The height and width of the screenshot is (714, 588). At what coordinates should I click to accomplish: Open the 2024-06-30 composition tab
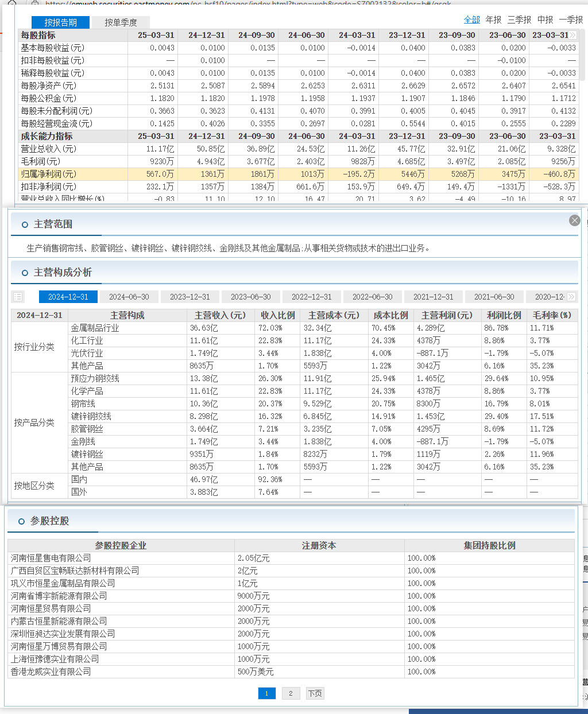(x=129, y=297)
